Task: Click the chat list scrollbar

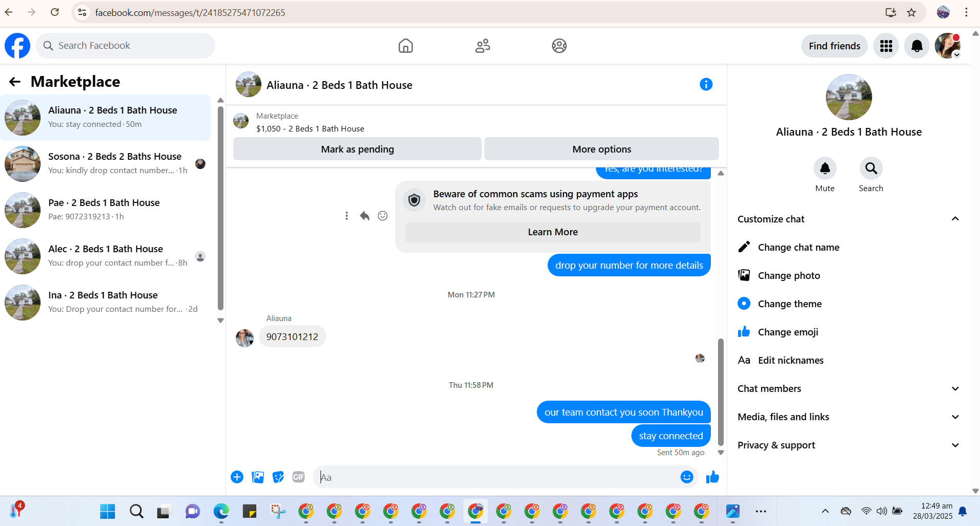Action: click(x=220, y=208)
